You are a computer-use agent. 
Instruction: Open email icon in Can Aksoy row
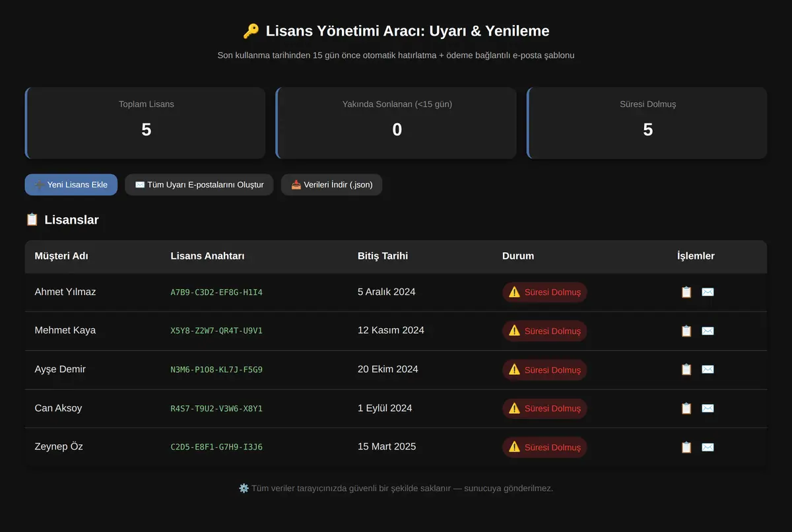(x=708, y=409)
